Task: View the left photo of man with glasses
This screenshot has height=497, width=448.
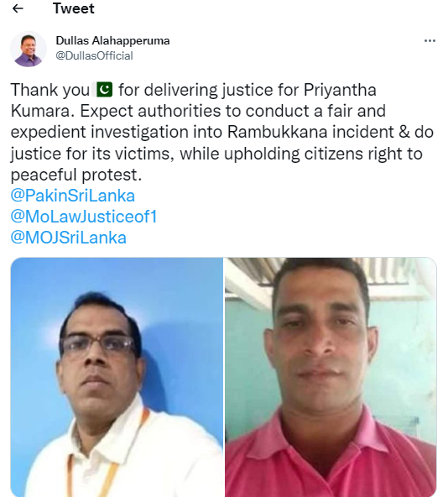Action: pos(117,377)
